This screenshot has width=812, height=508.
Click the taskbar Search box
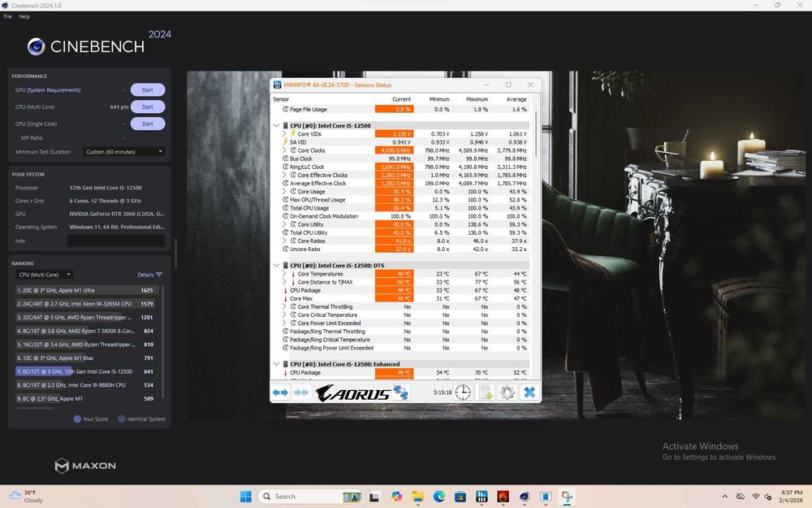(309, 497)
